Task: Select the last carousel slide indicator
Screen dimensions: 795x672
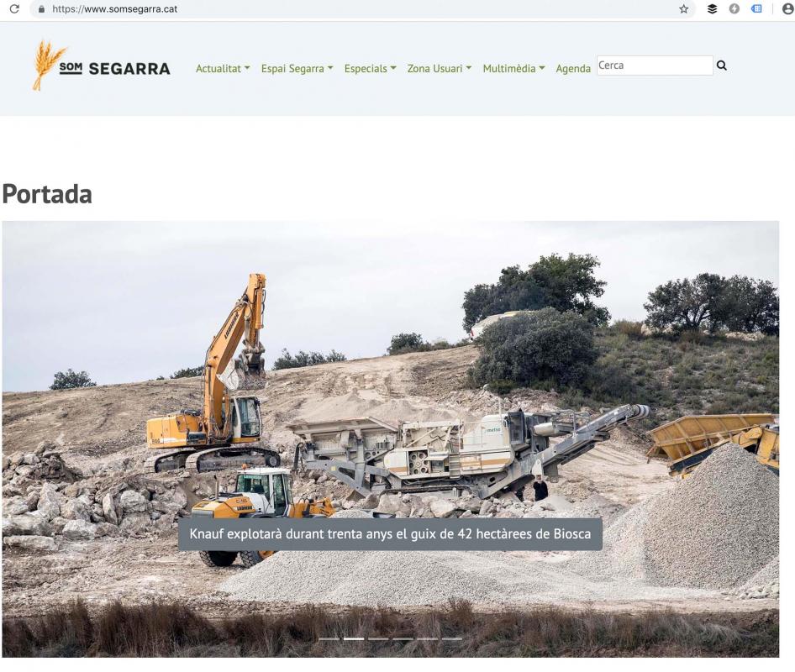Action: [452, 639]
